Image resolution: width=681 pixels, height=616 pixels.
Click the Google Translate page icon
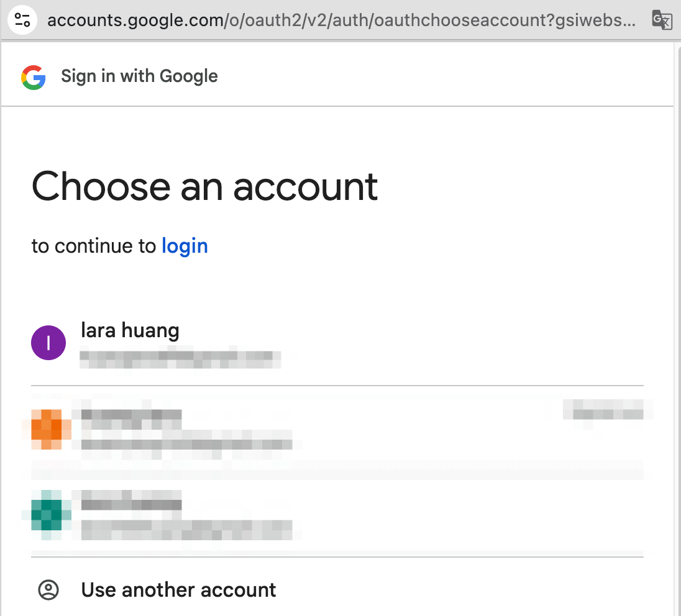pos(662,20)
